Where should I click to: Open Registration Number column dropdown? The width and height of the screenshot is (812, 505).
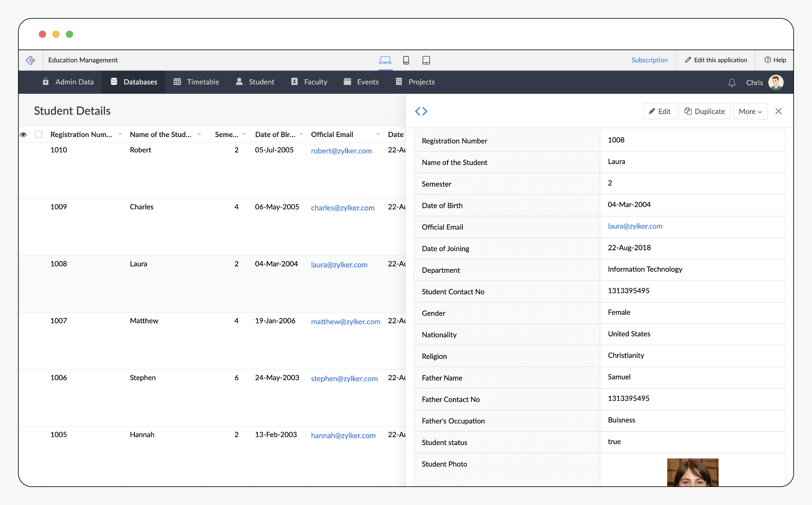(x=120, y=134)
